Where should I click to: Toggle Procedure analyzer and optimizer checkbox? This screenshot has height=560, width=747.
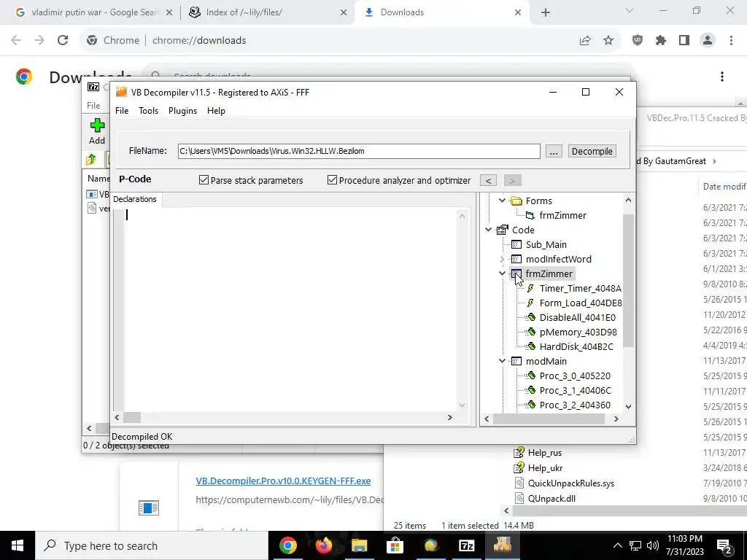click(x=332, y=180)
